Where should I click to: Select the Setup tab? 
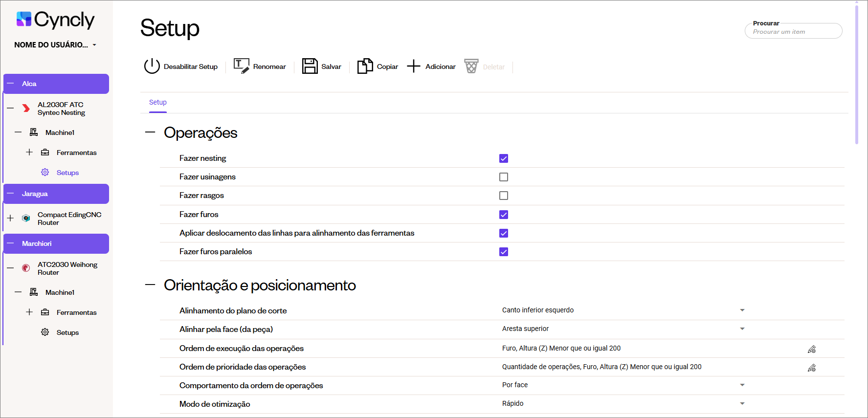coord(157,103)
